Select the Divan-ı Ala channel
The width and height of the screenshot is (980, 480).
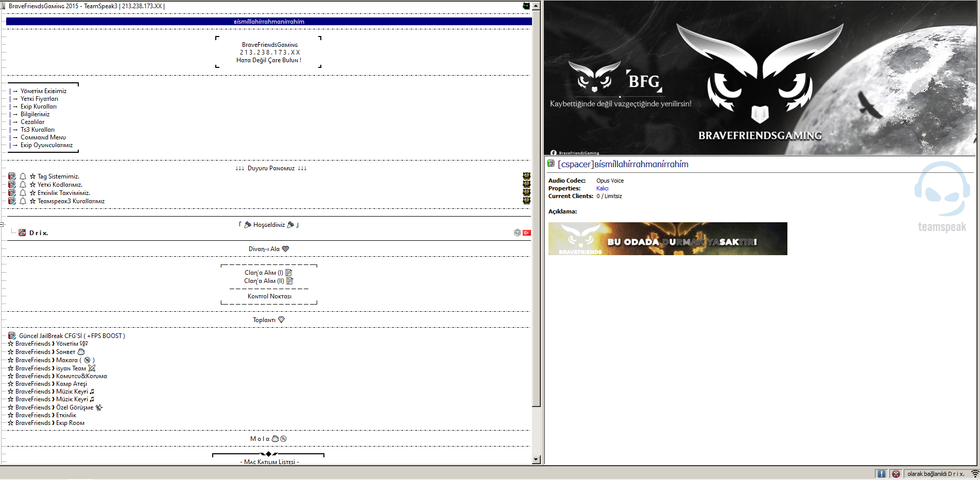point(269,249)
